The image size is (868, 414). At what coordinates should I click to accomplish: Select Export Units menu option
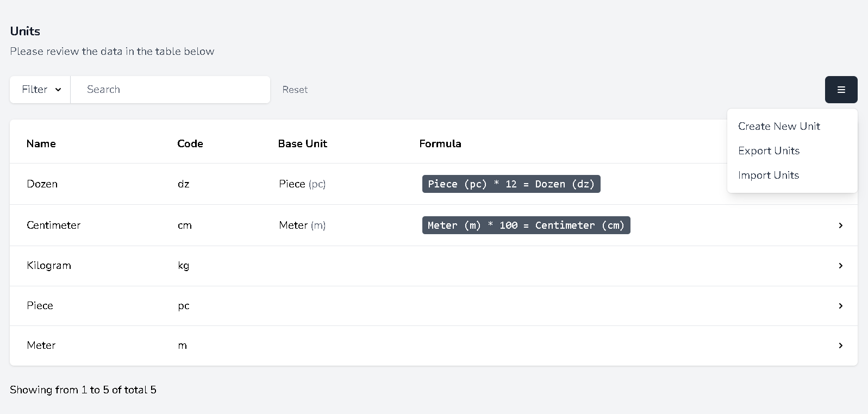pos(769,150)
